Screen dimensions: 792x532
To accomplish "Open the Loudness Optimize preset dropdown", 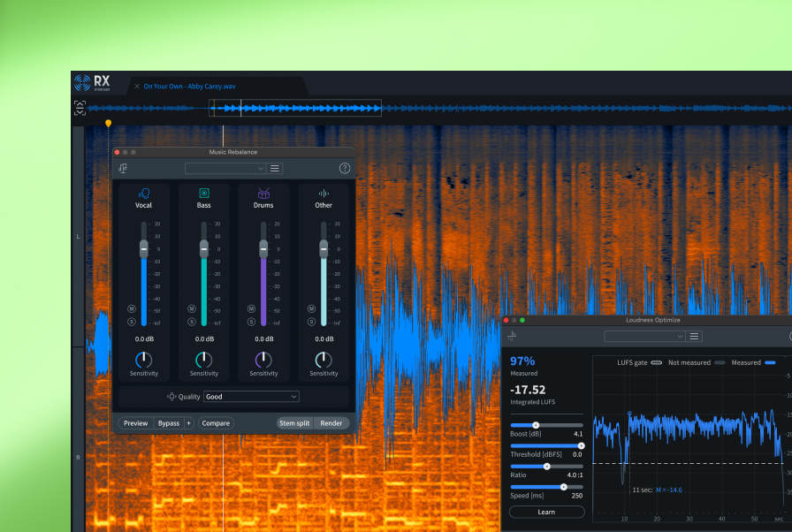I will (x=644, y=336).
